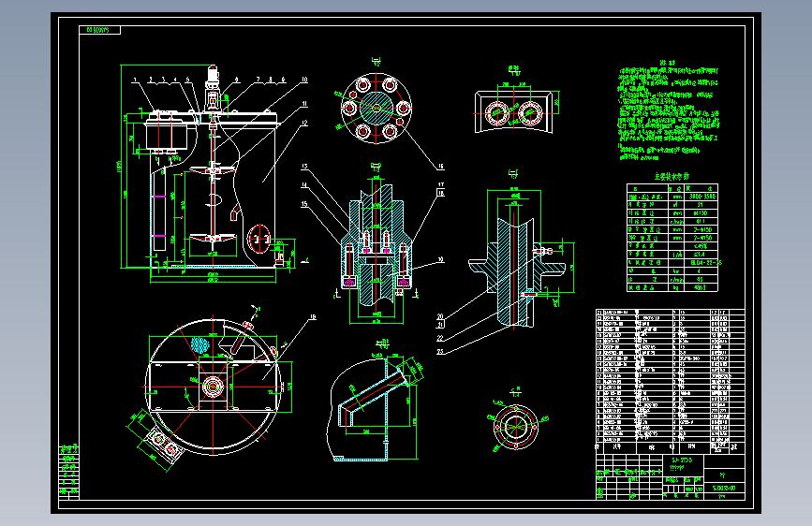The width and height of the screenshot is (812, 526).
Task: Pick callout number 23 left of the hub section
Action: coord(440,352)
